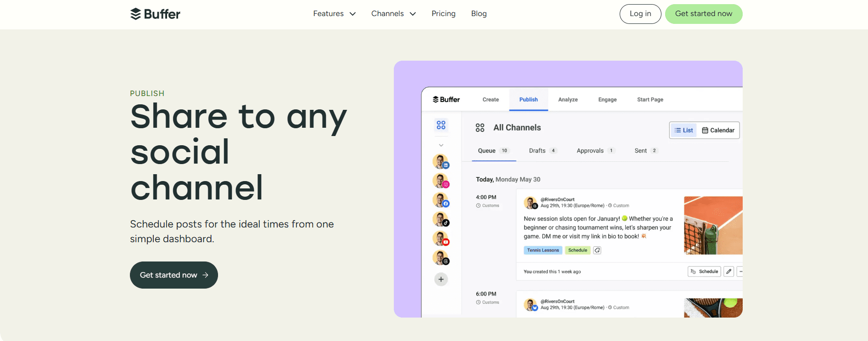Click the @RiversOnCourt avatar on 6:00 PM post

tap(531, 305)
